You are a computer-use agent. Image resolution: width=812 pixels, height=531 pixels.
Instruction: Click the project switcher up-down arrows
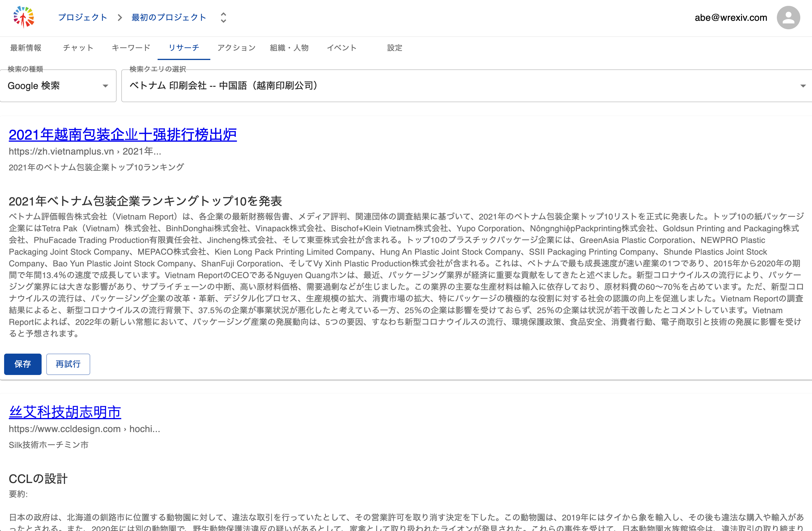click(224, 17)
